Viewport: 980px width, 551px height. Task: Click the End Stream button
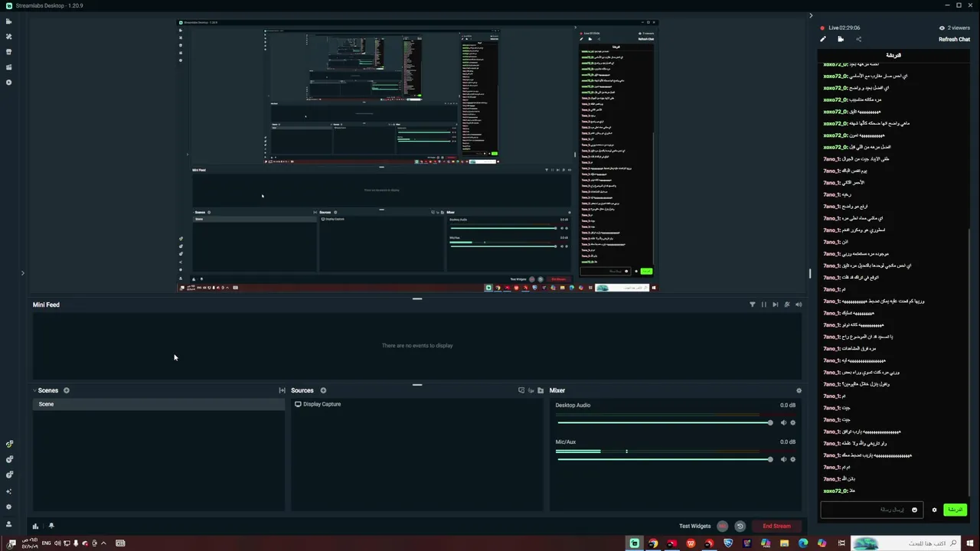click(776, 526)
